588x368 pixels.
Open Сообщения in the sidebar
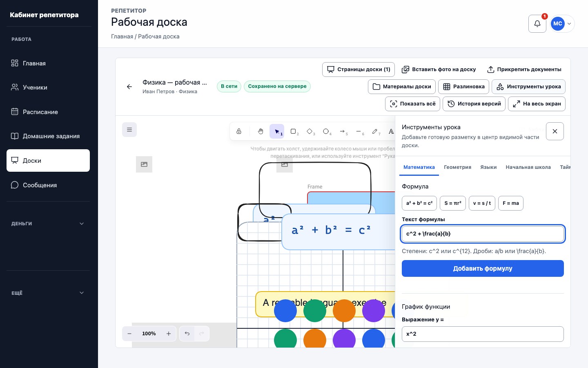click(x=48, y=185)
